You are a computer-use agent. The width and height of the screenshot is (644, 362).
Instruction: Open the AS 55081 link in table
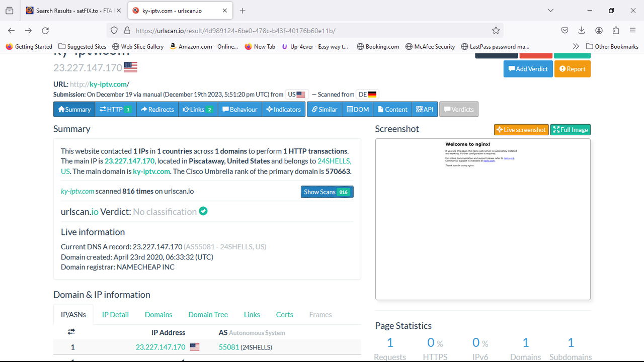pos(229,347)
